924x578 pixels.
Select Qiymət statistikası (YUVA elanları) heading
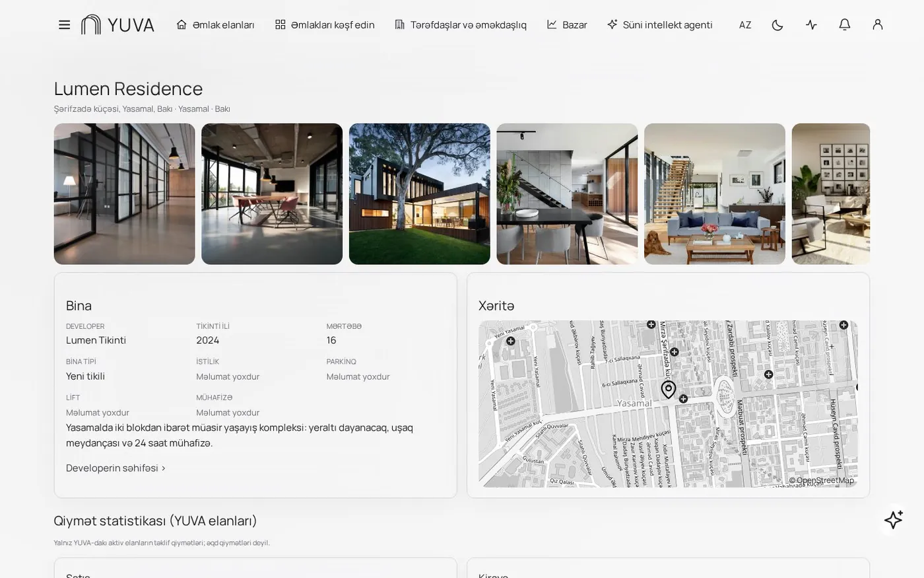tap(156, 521)
